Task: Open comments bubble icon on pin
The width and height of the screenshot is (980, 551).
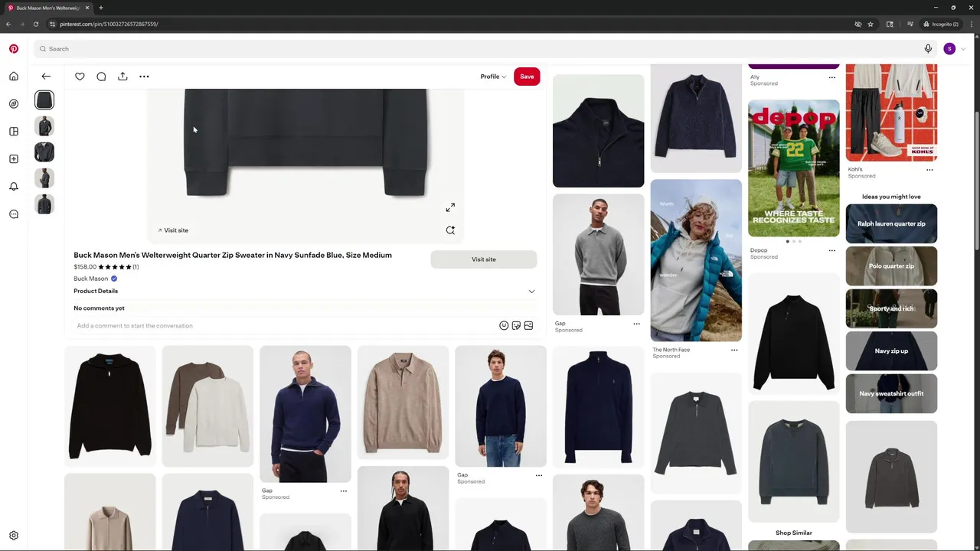Action: 101,77
